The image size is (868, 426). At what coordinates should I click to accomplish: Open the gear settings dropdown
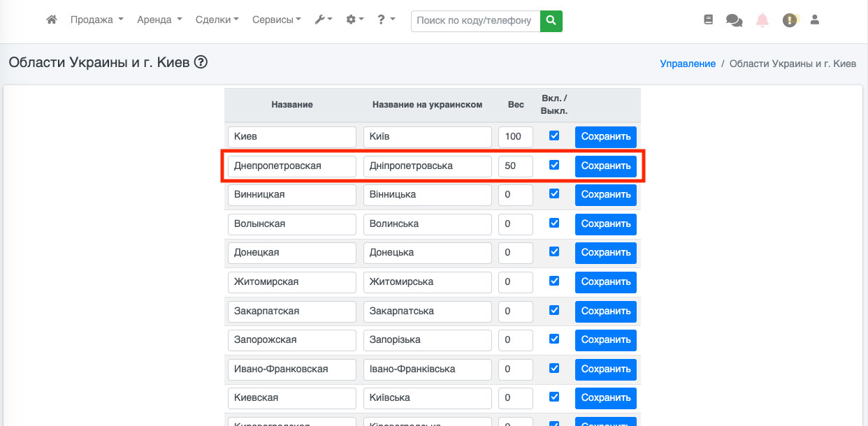tap(354, 20)
